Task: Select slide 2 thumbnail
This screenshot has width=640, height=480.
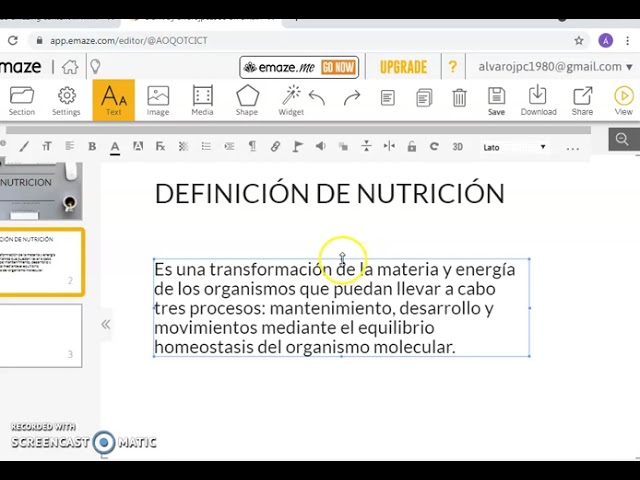Action: [41, 262]
